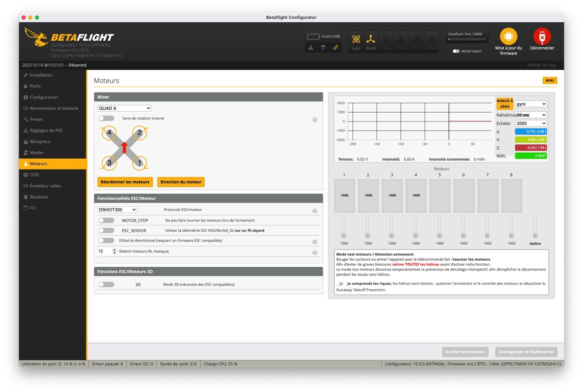This screenshot has height=392, width=583.
Task: Click the Dataflash free space indicator
Action: click(467, 36)
